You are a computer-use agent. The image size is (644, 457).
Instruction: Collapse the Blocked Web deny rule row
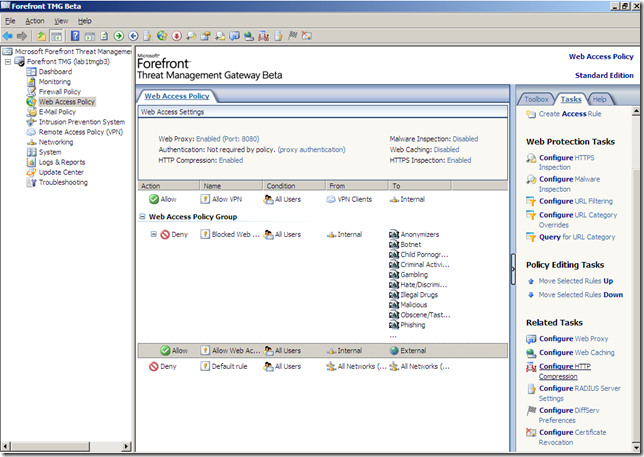pos(154,234)
